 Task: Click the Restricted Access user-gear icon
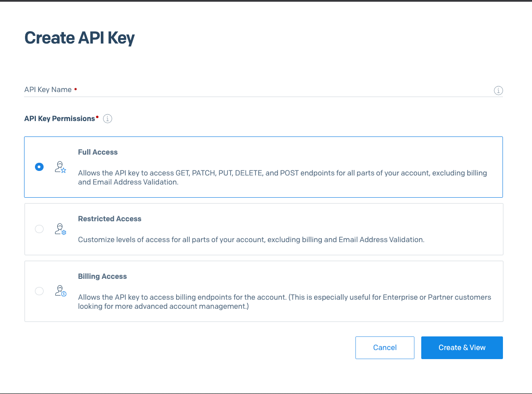coord(60,229)
